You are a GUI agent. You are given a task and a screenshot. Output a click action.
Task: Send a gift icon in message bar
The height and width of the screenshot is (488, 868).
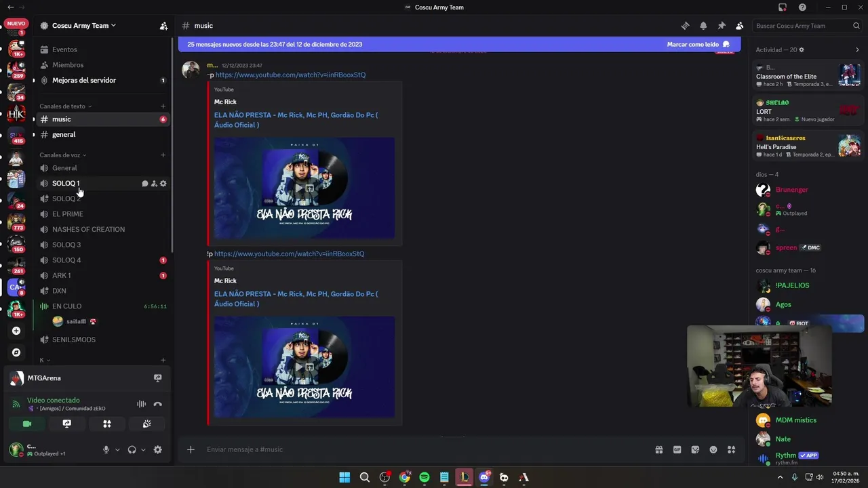coord(658,449)
